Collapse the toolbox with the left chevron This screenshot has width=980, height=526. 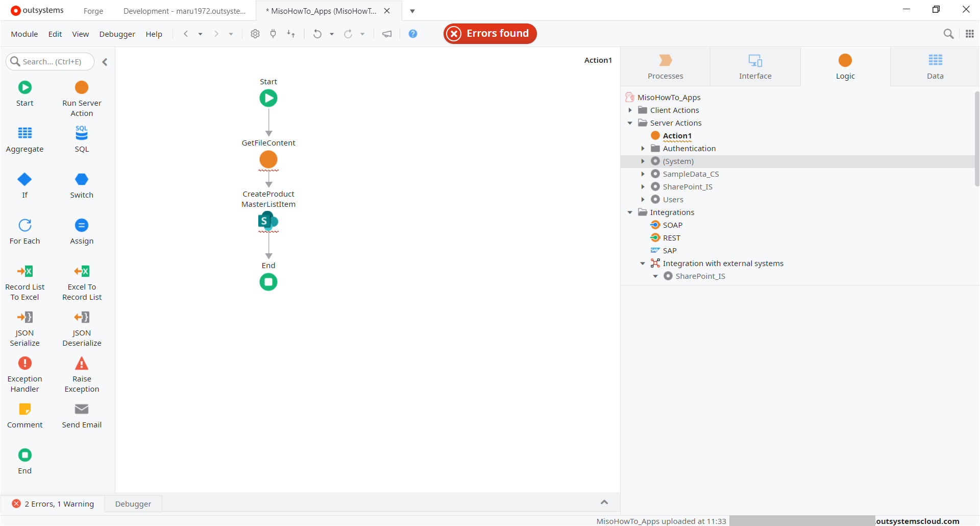(105, 62)
